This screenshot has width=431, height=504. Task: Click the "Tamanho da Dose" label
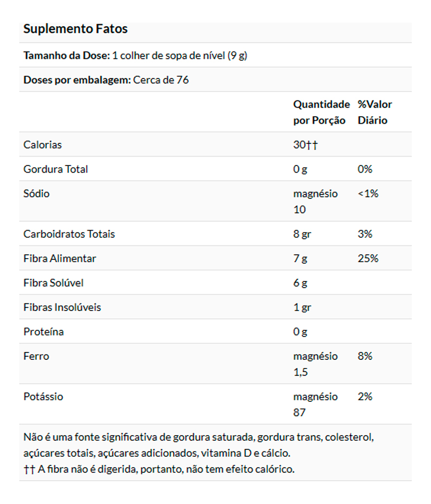point(67,55)
